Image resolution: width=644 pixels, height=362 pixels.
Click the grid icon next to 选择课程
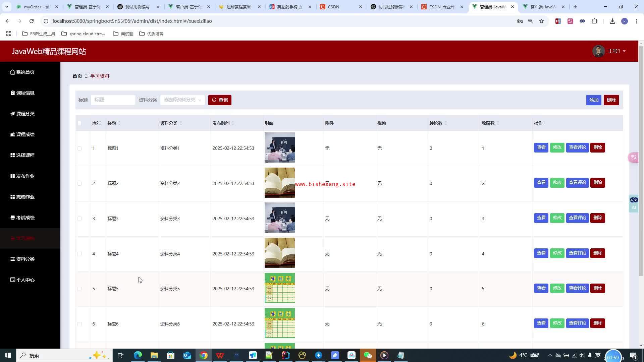click(x=12, y=155)
